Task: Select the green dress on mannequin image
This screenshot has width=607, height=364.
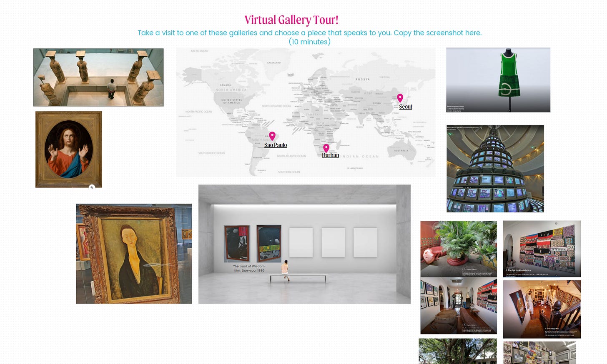Action: pos(498,80)
